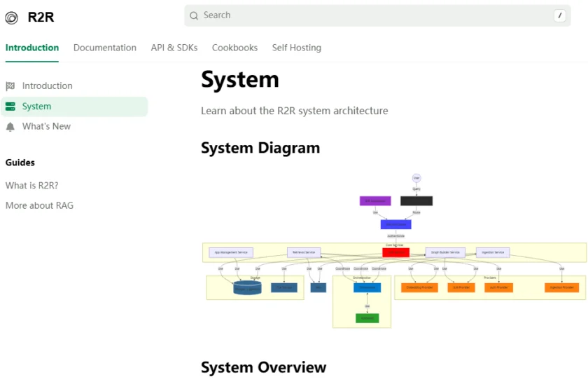Open the What is R2R? guide
The height and width of the screenshot is (384, 588).
pos(32,186)
